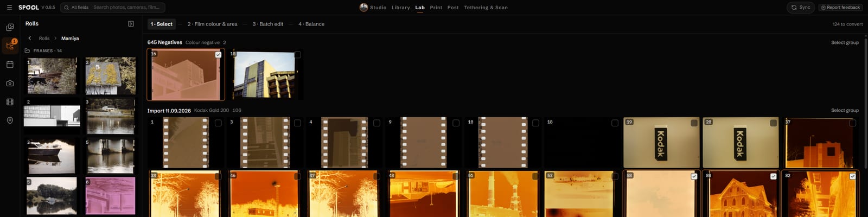Open the photo library sidebar icon
The height and width of the screenshot is (217, 868).
click(x=10, y=27)
